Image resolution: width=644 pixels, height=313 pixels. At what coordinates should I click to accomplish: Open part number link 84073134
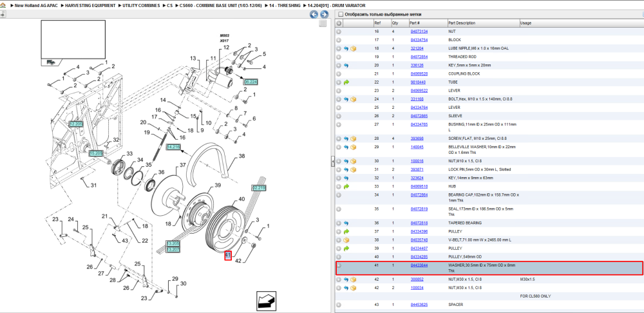[x=419, y=32]
